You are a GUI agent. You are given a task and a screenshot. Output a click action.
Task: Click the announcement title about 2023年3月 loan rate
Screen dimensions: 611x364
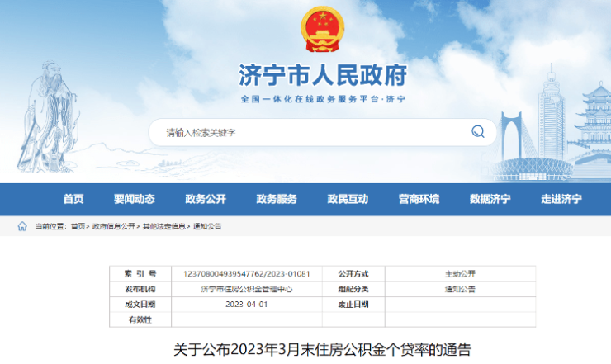(322, 349)
